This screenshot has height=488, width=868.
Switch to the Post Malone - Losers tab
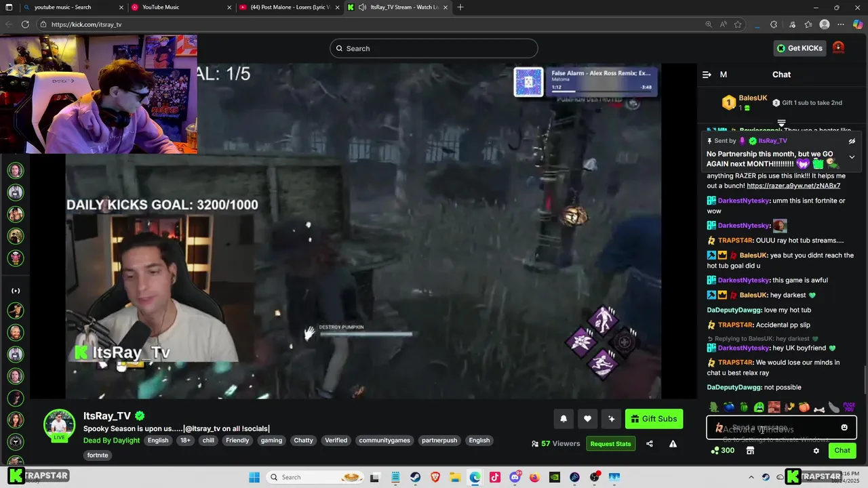point(288,7)
